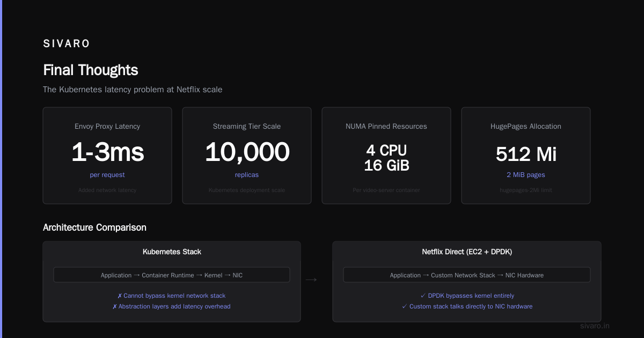Click the 'Streaming Tier Scale' card title
The image size is (644, 338).
[247, 127]
